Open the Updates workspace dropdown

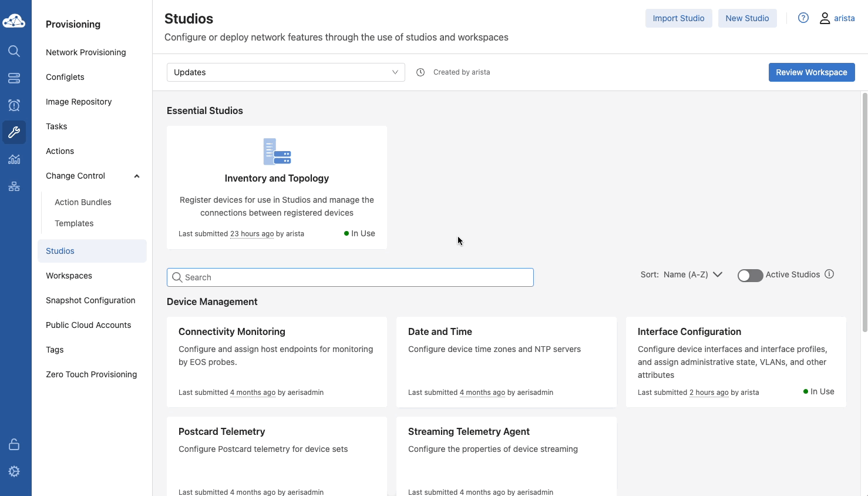click(285, 72)
